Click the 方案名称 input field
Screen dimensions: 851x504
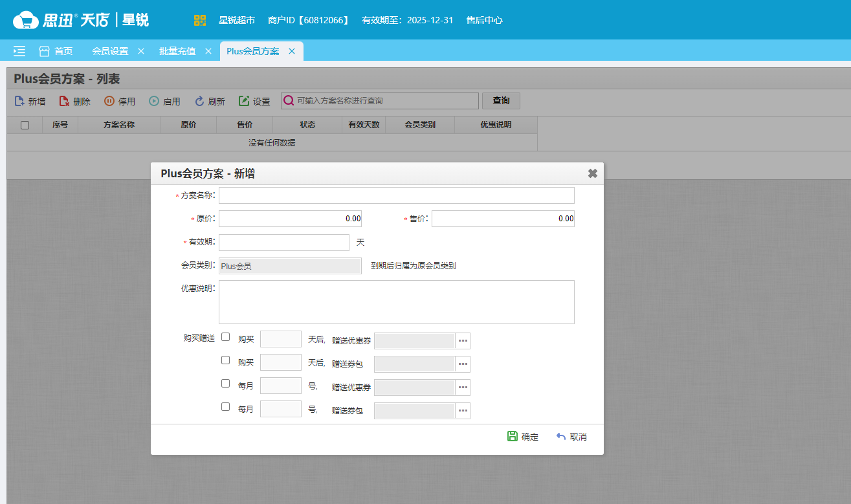pyautogui.click(x=396, y=195)
